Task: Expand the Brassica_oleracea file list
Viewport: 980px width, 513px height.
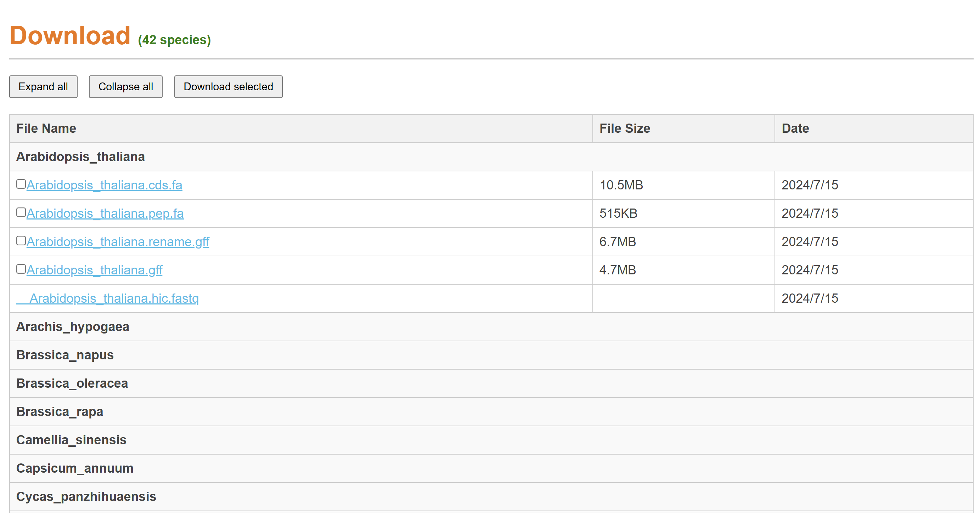Action: 72,383
